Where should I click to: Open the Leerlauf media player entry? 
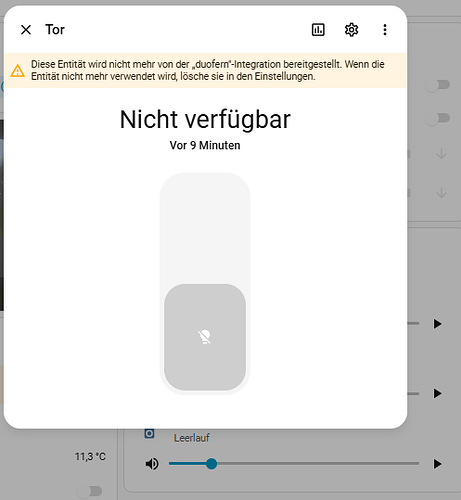tap(192, 438)
